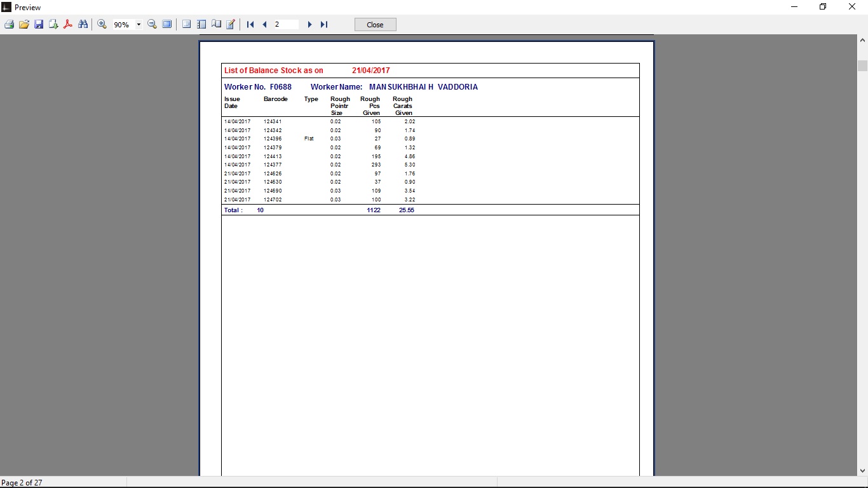
Task: Click the Total count value 10
Action: (261, 210)
